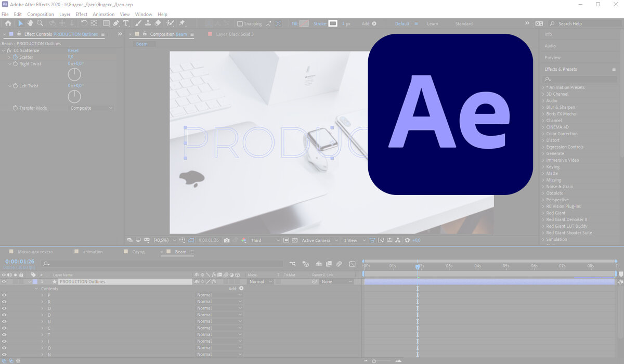
Task: Click the Add contents arrow icon
Action: pyautogui.click(x=241, y=288)
